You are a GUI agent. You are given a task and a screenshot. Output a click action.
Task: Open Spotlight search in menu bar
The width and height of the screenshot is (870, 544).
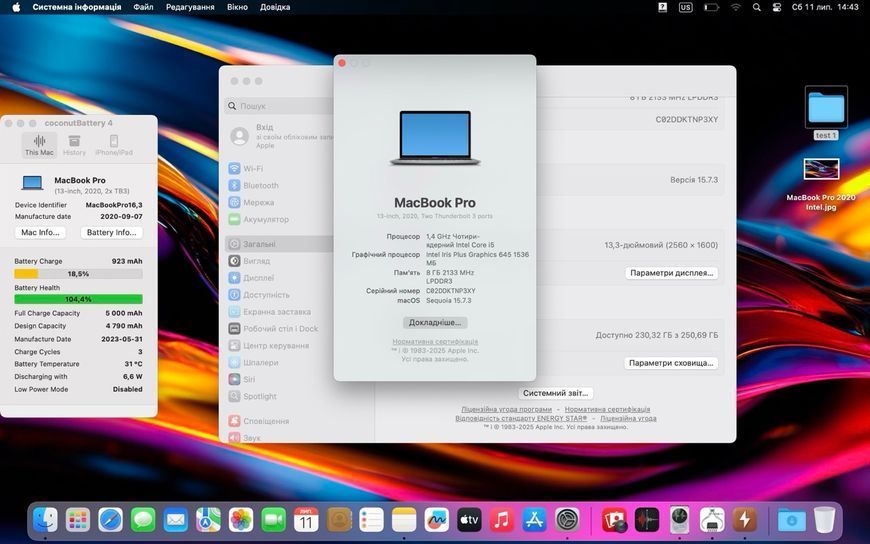coord(756,7)
